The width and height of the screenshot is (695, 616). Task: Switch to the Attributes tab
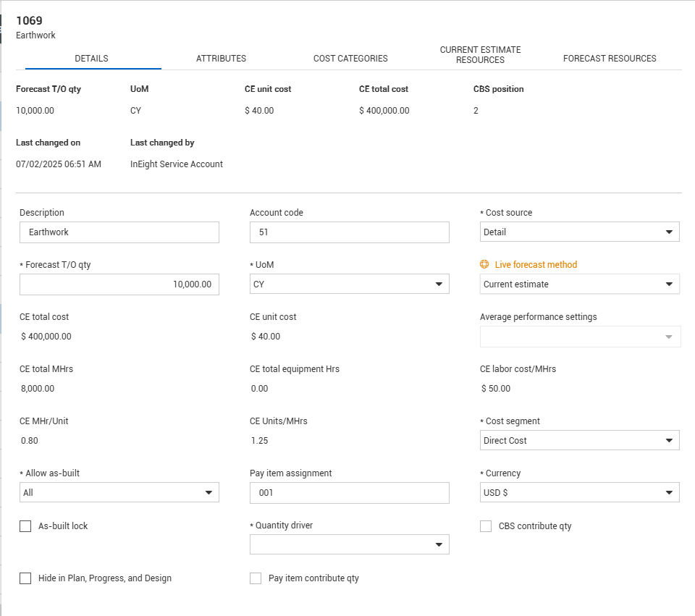[x=221, y=59]
